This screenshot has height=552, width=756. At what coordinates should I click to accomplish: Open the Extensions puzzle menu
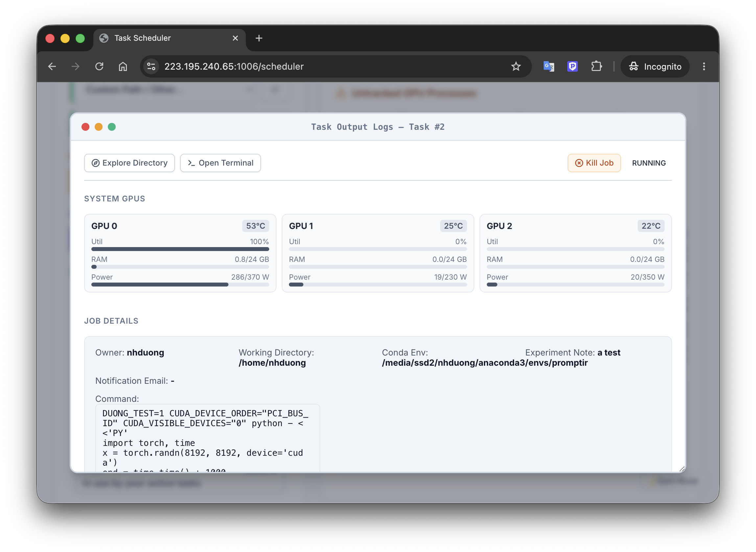click(597, 66)
